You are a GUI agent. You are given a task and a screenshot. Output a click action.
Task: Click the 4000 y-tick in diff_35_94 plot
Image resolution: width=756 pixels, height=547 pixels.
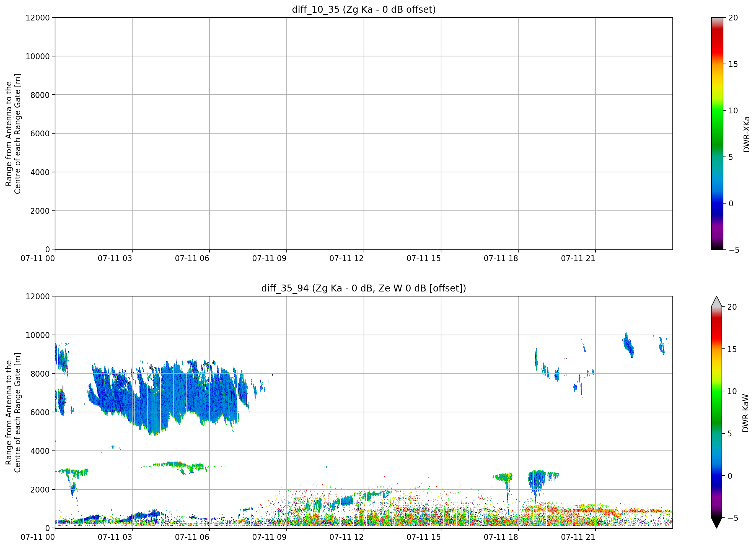point(40,451)
